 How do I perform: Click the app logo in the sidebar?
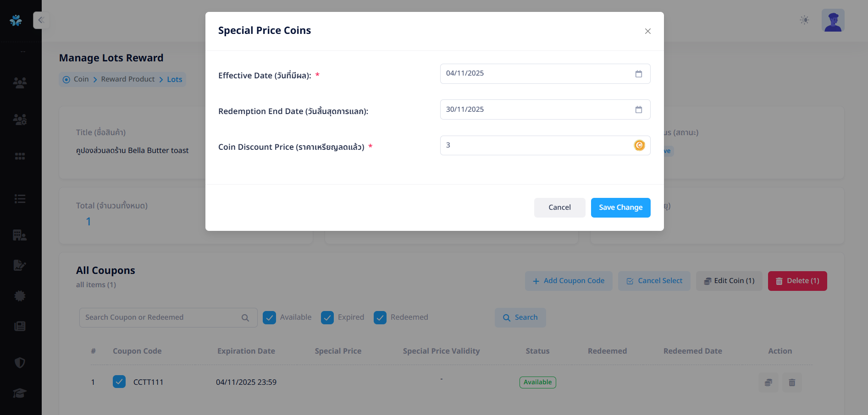click(16, 20)
